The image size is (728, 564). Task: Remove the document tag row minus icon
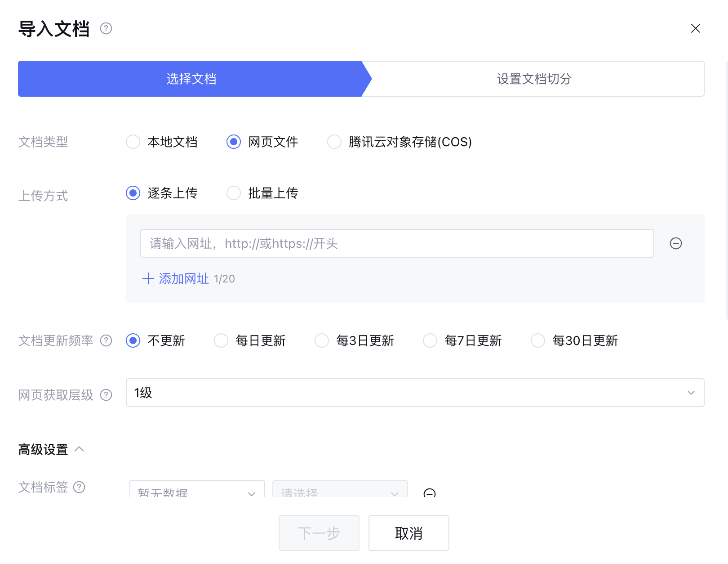(429, 493)
